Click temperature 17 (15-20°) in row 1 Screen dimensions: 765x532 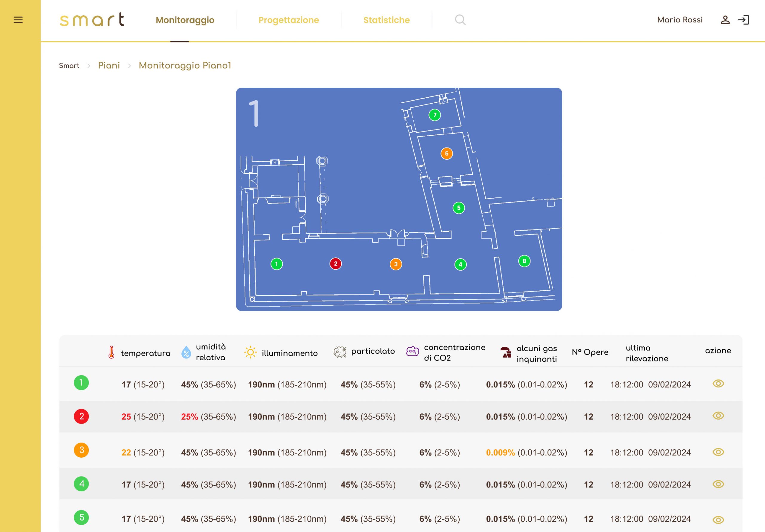pos(143,385)
